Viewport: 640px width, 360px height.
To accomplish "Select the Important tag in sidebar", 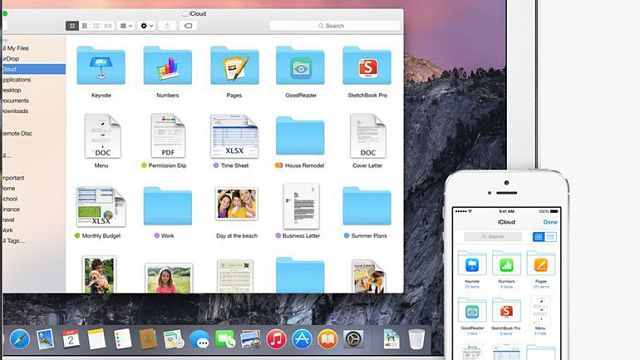I will click(13, 178).
